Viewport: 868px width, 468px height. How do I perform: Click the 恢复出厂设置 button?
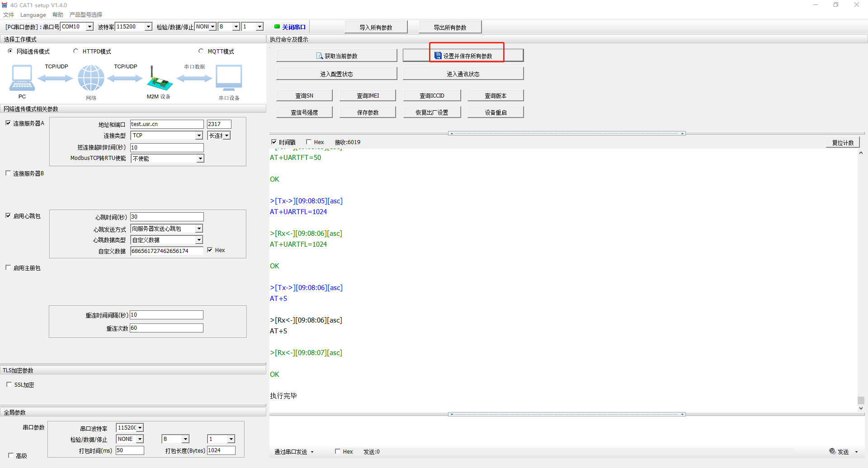pyautogui.click(x=432, y=112)
